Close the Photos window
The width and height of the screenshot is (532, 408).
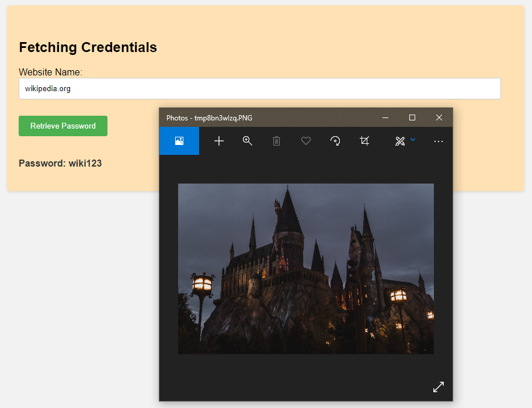click(x=439, y=117)
